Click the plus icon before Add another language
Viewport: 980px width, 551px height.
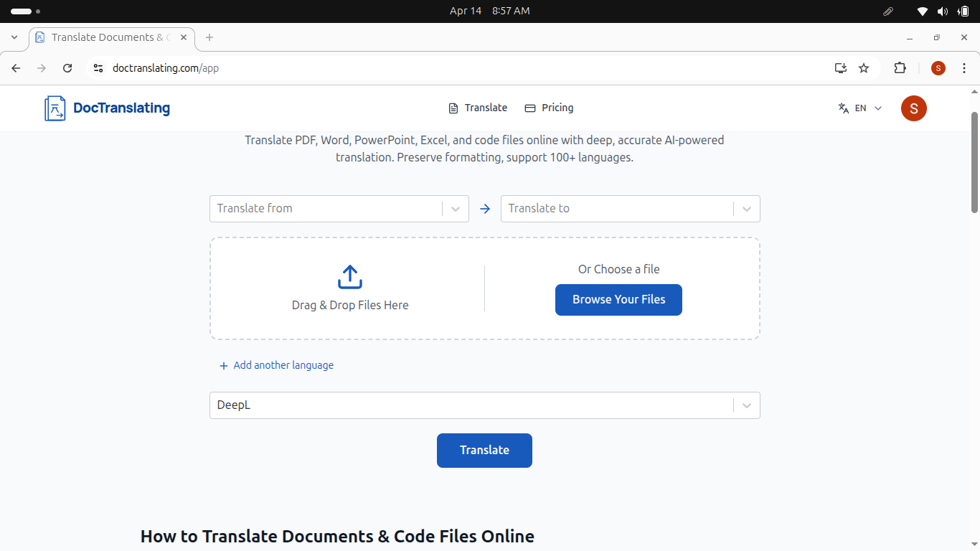(x=223, y=365)
